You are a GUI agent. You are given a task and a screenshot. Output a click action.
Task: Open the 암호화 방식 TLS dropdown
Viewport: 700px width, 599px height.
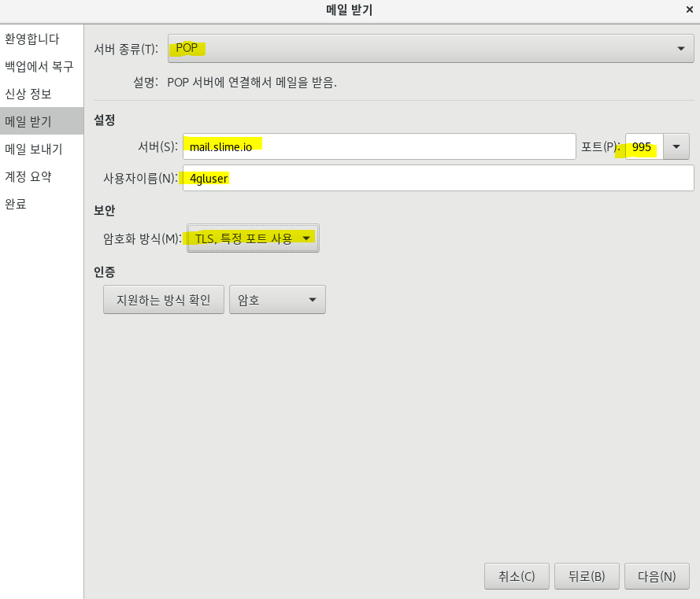(x=253, y=238)
